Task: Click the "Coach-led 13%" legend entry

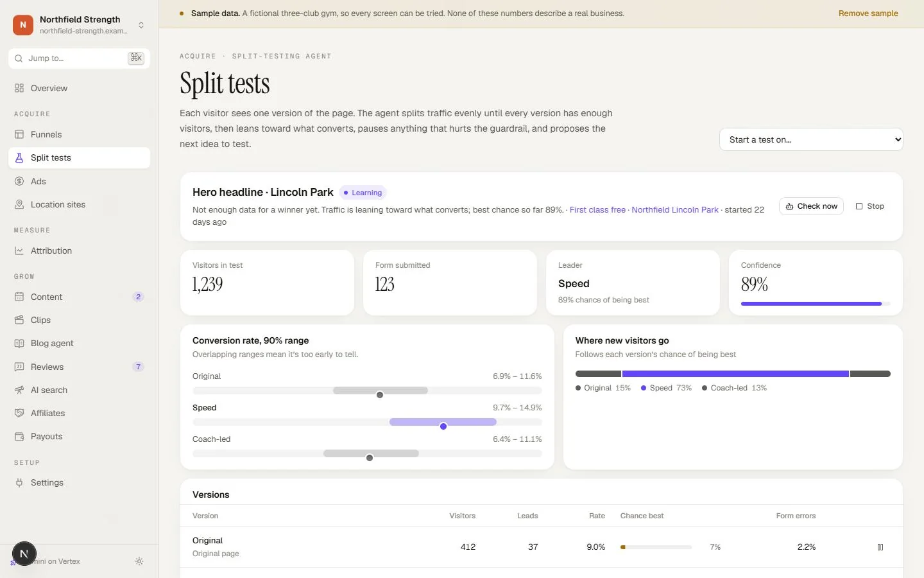Action: pyautogui.click(x=735, y=388)
